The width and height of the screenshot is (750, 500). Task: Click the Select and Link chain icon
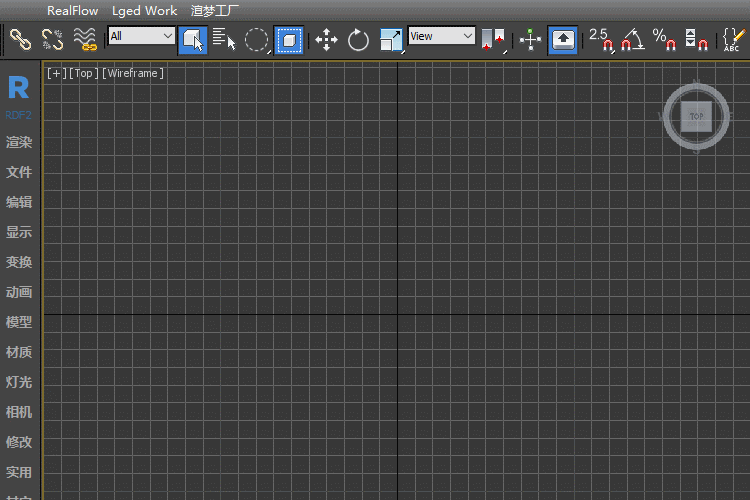click(20, 40)
